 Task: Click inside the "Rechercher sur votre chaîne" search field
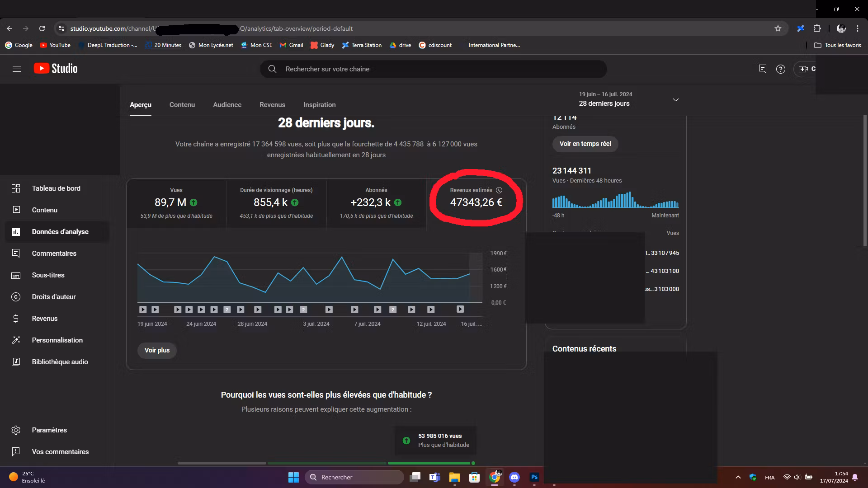(434, 69)
